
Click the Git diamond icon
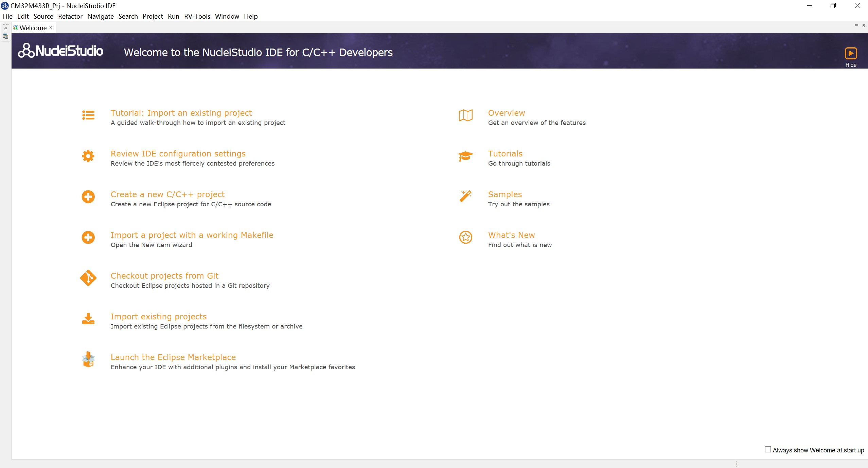click(88, 278)
